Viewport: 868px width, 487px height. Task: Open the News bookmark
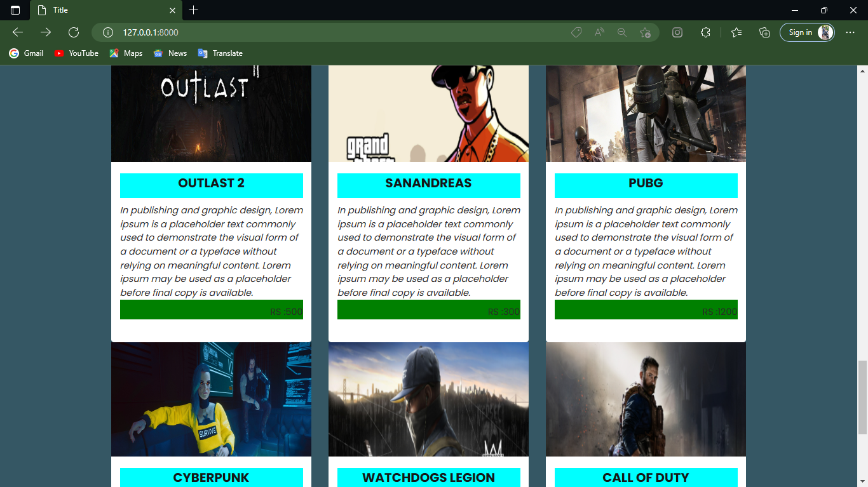point(170,53)
